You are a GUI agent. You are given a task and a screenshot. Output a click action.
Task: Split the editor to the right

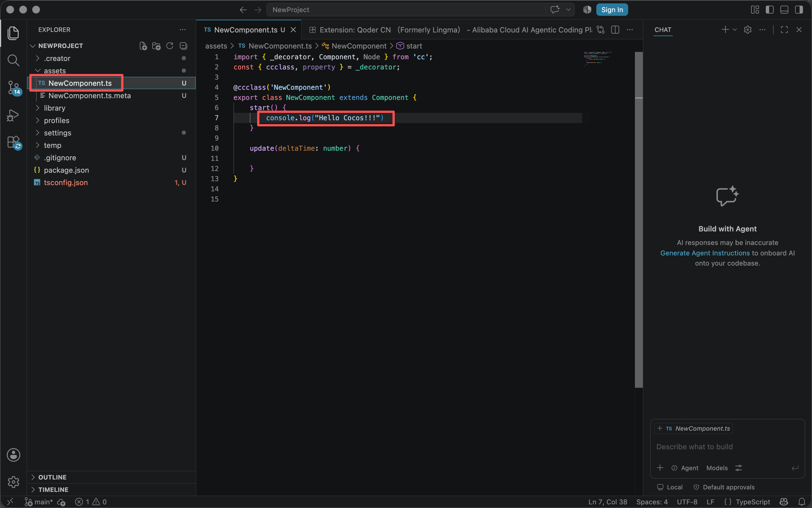(615, 30)
